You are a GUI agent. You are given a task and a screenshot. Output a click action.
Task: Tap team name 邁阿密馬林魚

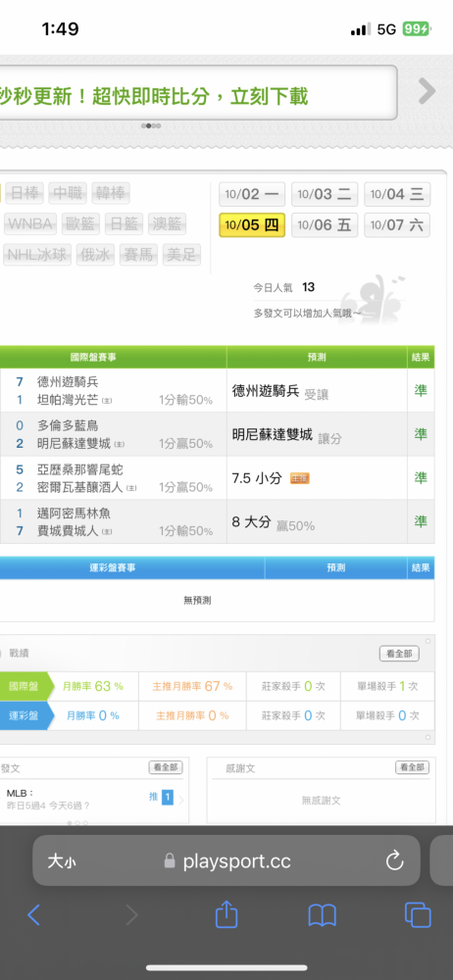(74, 514)
